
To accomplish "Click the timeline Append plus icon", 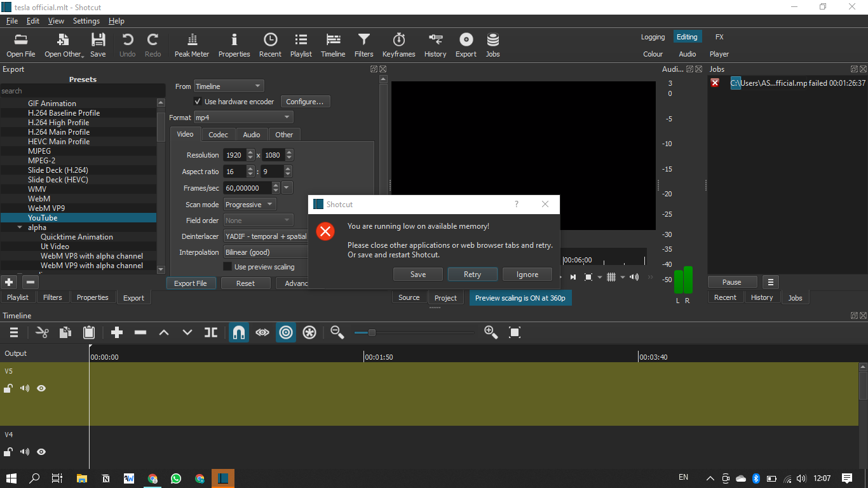I will (117, 332).
